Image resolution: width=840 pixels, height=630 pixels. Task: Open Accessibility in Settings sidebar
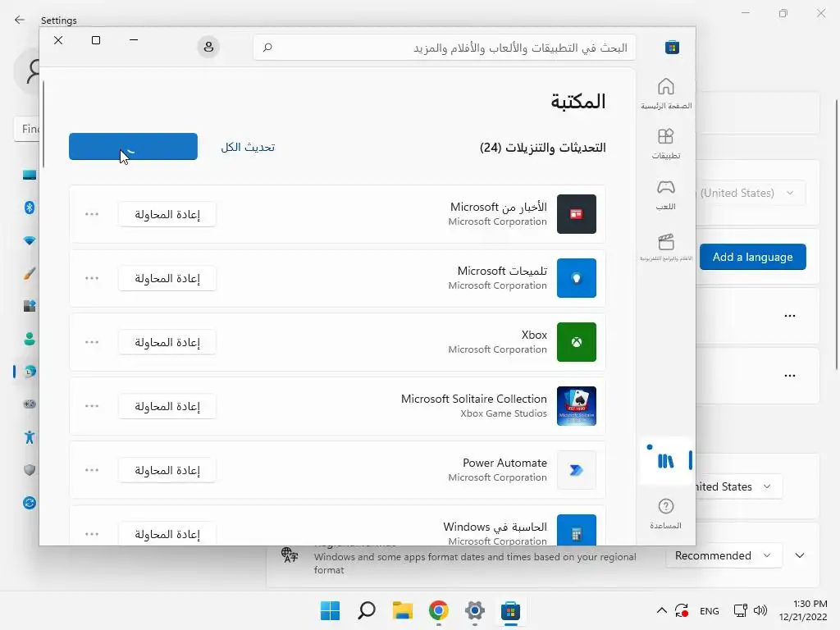pos(30,437)
